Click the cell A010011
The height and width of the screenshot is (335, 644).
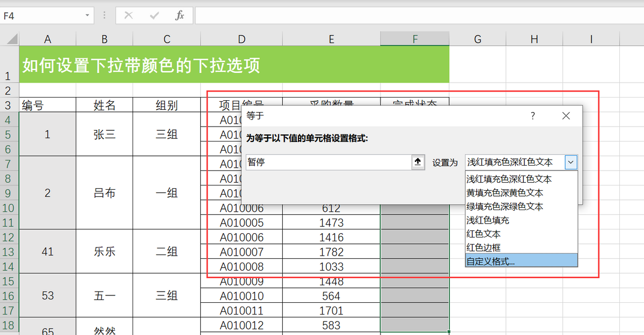point(241,310)
